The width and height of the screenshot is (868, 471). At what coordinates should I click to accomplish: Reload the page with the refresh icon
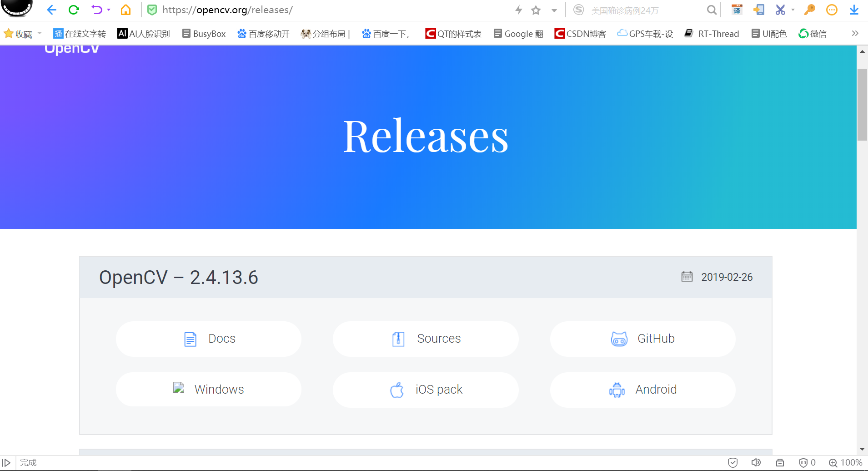(74, 10)
